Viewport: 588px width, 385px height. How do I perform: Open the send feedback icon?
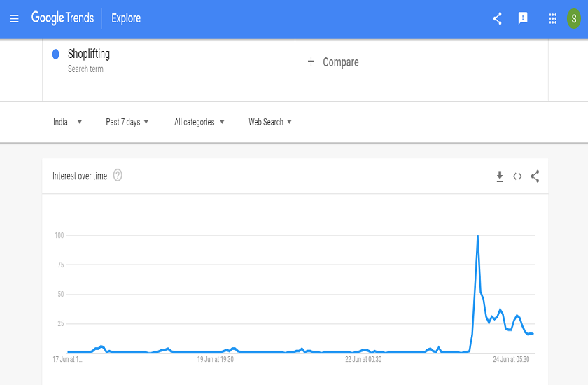tap(523, 18)
